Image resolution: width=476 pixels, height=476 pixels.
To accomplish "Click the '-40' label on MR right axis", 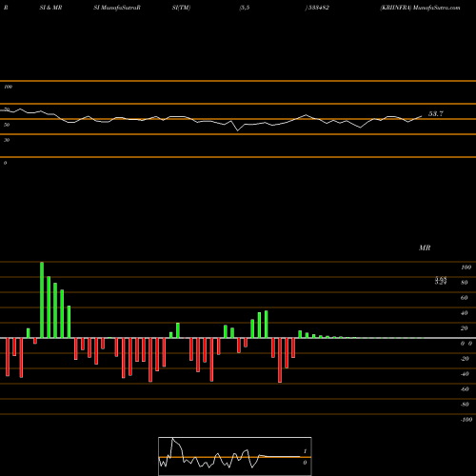I will click(x=465, y=374).
